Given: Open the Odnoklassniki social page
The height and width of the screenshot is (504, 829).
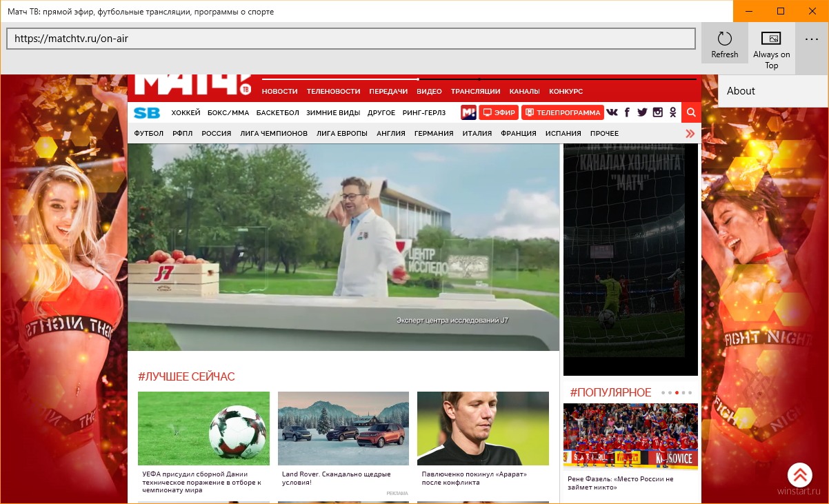Looking at the screenshot, I should tap(672, 112).
